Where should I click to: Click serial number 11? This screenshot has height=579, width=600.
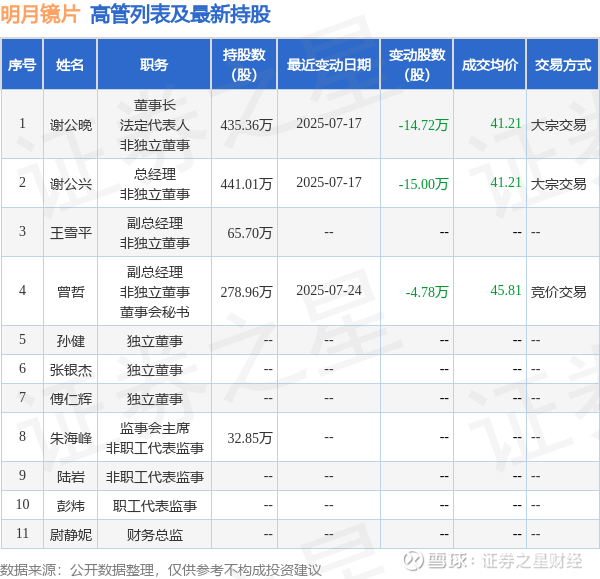pos(22,533)
